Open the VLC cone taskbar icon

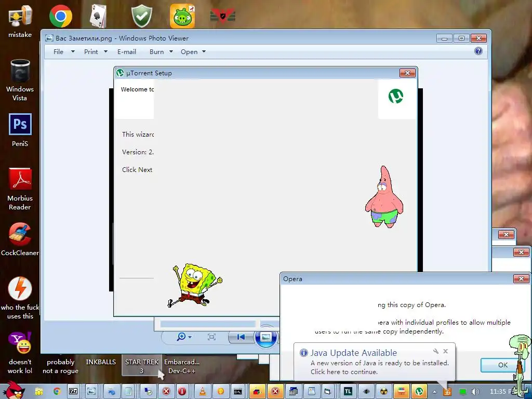203,391
